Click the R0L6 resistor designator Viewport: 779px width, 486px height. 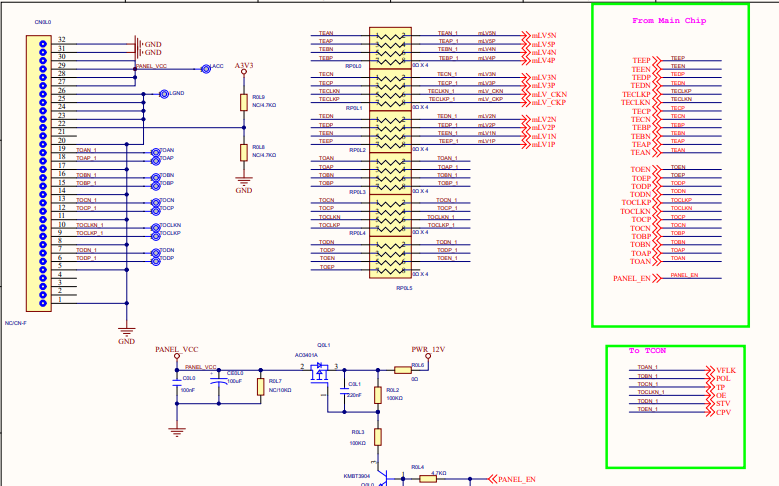pyautogui.click(x=417, y=365)
